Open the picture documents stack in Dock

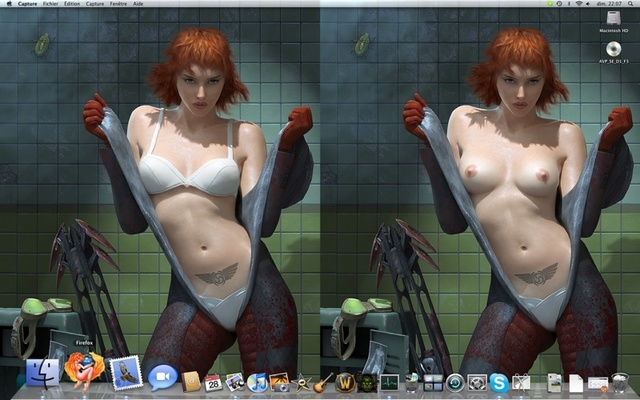554,383
